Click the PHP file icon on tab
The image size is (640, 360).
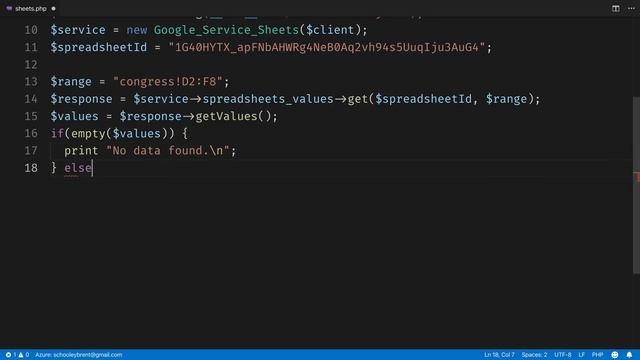tap(9, 8)
